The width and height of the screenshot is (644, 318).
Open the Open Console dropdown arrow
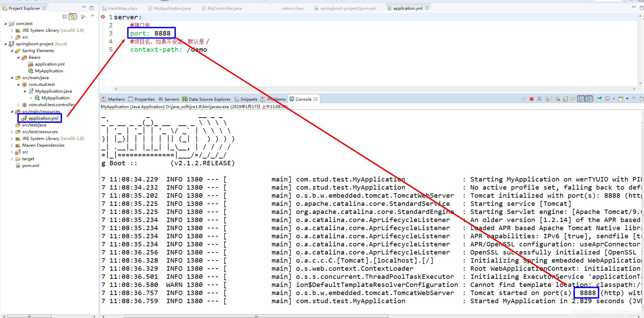point(627,99)
